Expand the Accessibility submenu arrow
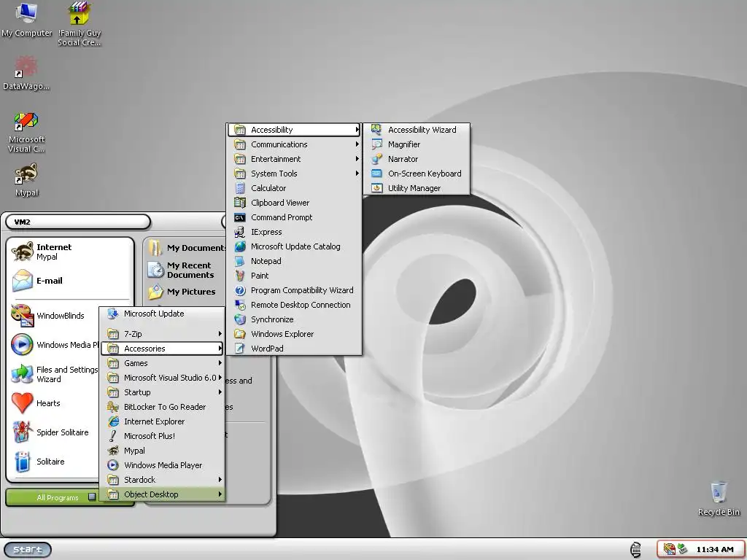This screenshot has height=560, width=747. [357, 130]
